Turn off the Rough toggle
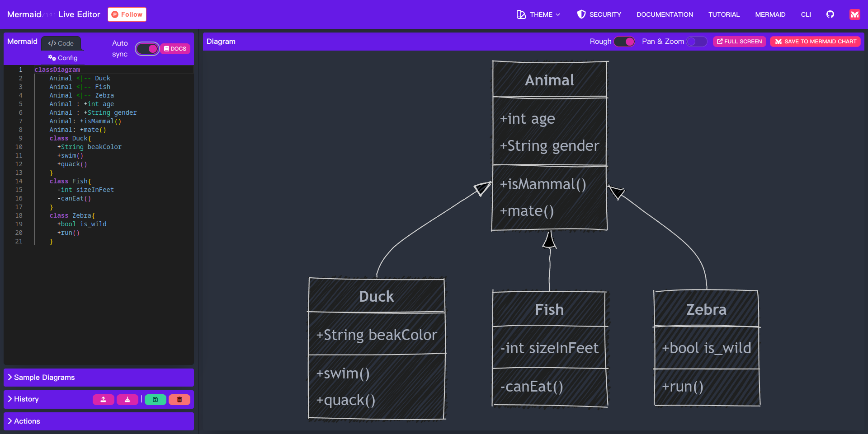The height and width of the screenshot is (434, 868). coord(624,42)
